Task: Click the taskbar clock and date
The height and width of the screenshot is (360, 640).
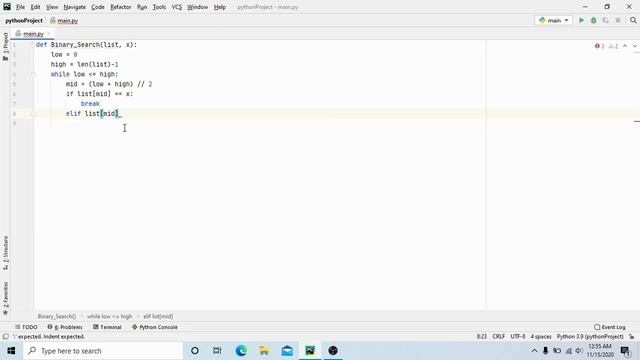Action: (x=600, y=351)
